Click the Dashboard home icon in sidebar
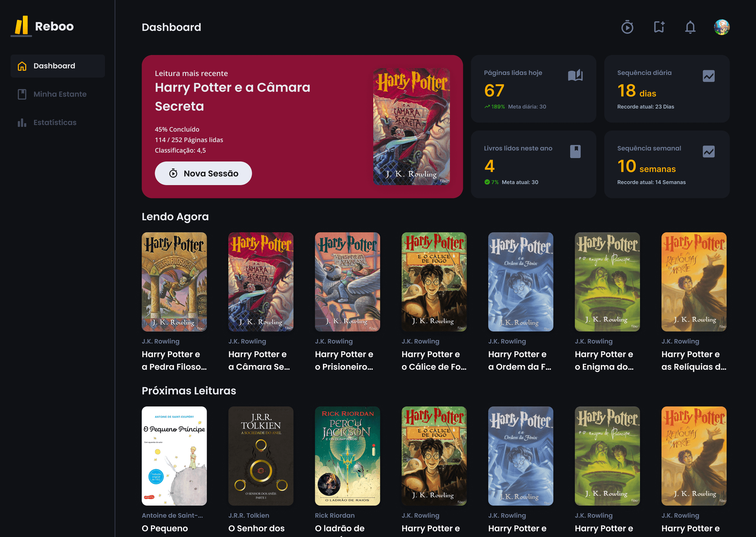This screenshot has width=756, height=537. click(22, 66)
